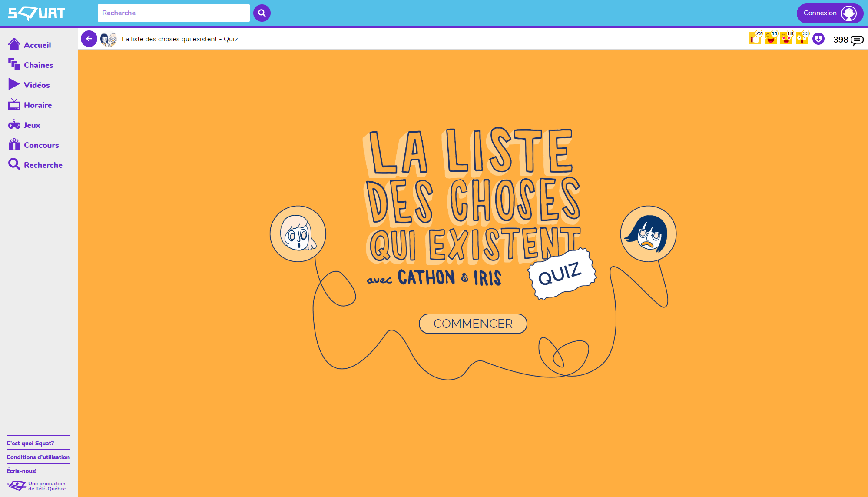React with heart-eyes emoji (18)
This screenshot has width=868, height=497.
click(786, 38)
